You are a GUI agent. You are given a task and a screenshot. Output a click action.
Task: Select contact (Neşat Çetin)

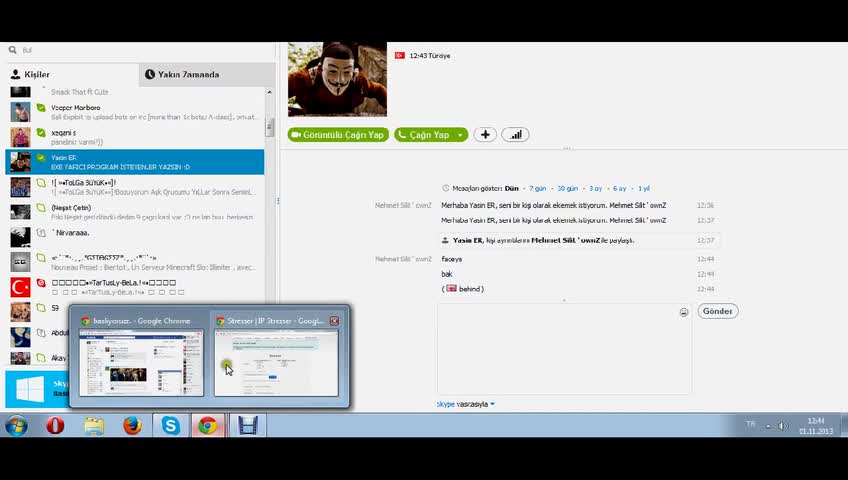135,212
